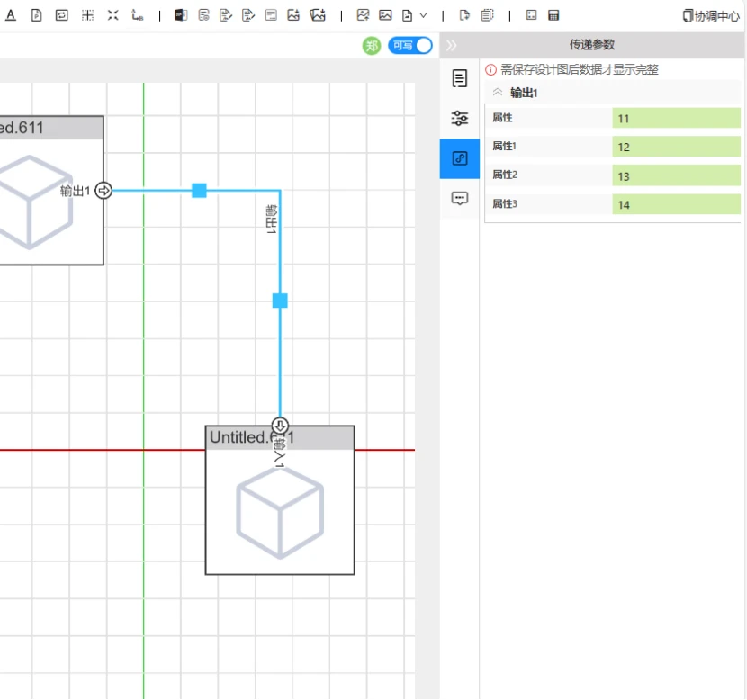The height and width of the screenshot is (700, 747).
Task: Click the document refresh icon
Action: coord(464,15)
